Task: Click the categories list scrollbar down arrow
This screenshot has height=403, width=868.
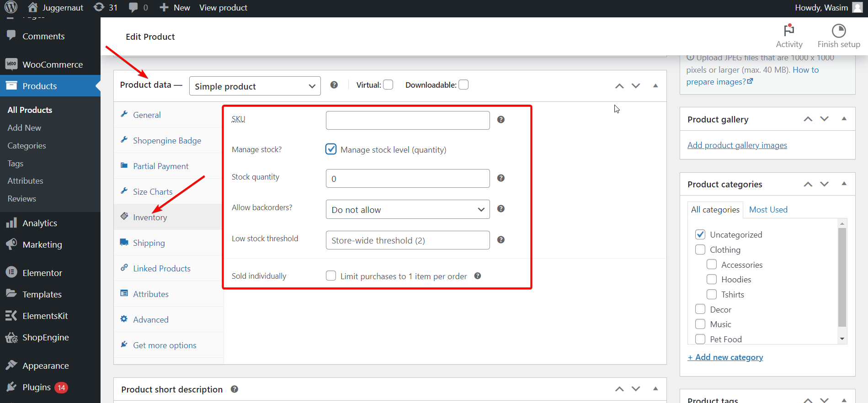Action: pyautogui.click(x=842, y=339)
